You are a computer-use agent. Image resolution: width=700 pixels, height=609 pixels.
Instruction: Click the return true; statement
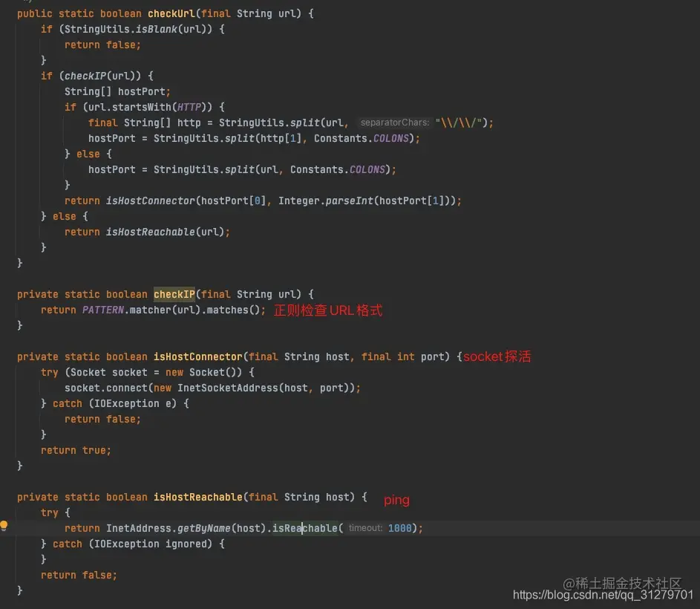click(76, 450)
